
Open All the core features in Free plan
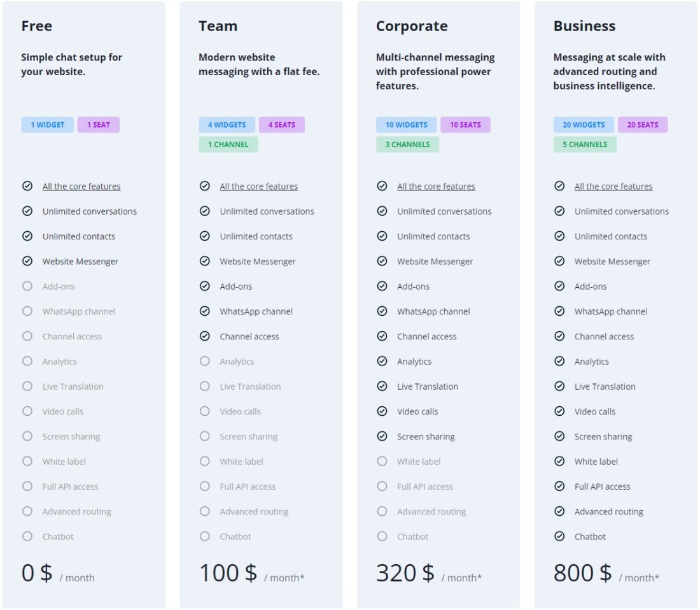[81, 186]
